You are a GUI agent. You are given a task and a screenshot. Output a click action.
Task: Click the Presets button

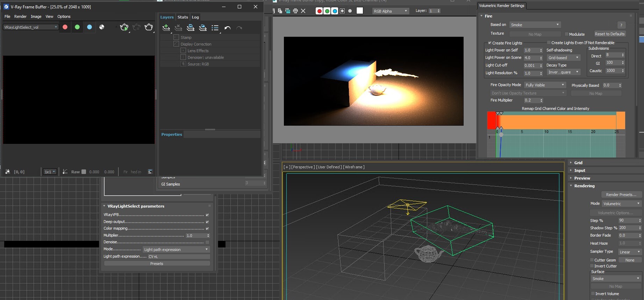tap(157, 264)
